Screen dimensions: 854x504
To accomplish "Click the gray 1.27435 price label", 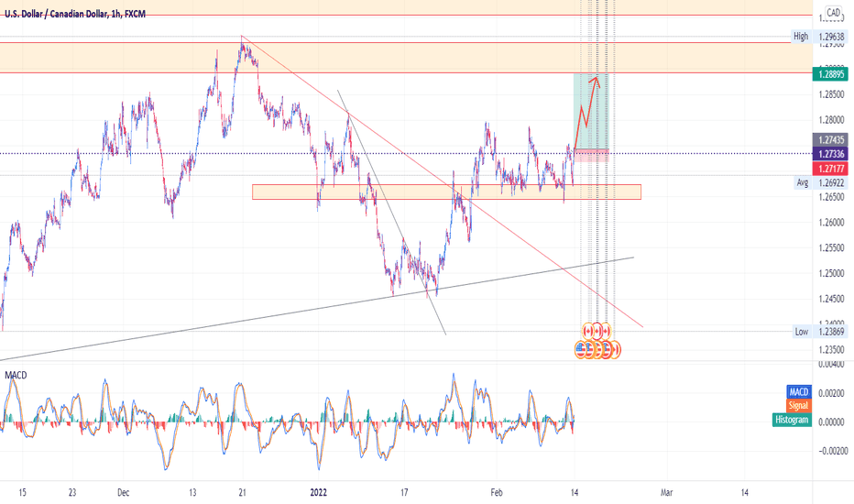I will 830,140.
